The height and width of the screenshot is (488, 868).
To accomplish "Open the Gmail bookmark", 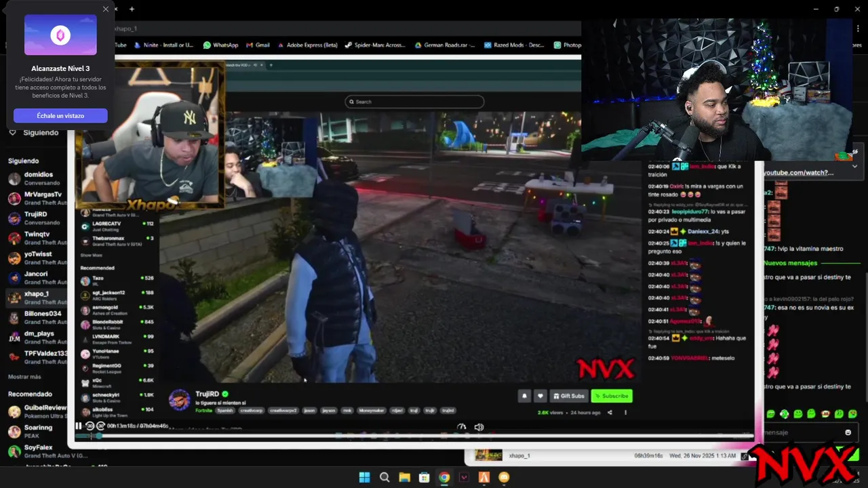I will point(258,45).
